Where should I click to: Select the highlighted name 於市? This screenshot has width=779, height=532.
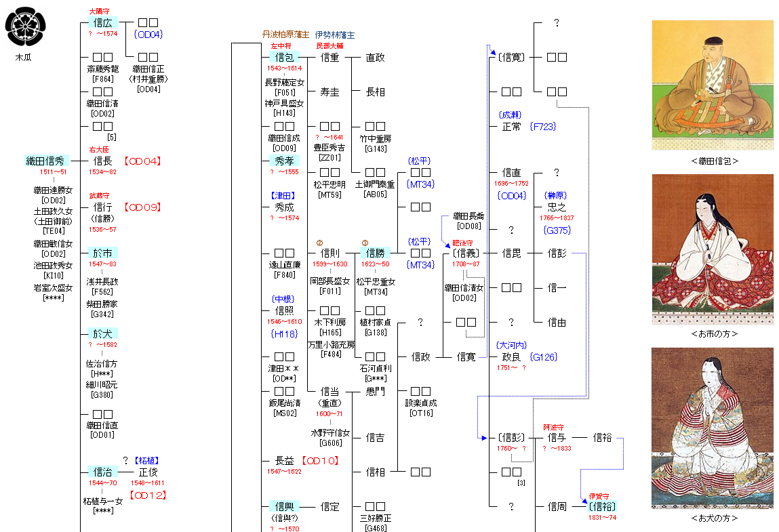click(103, 253)
